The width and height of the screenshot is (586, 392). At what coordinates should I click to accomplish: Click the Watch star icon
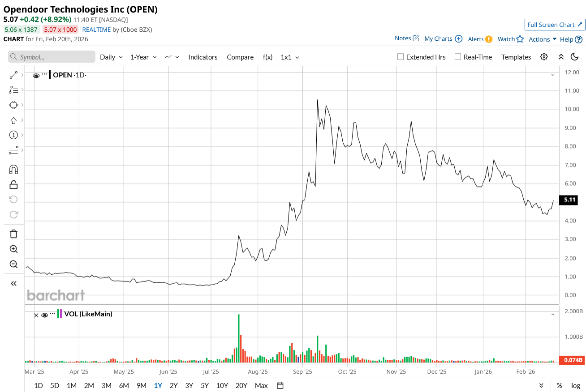coord(520,39)
